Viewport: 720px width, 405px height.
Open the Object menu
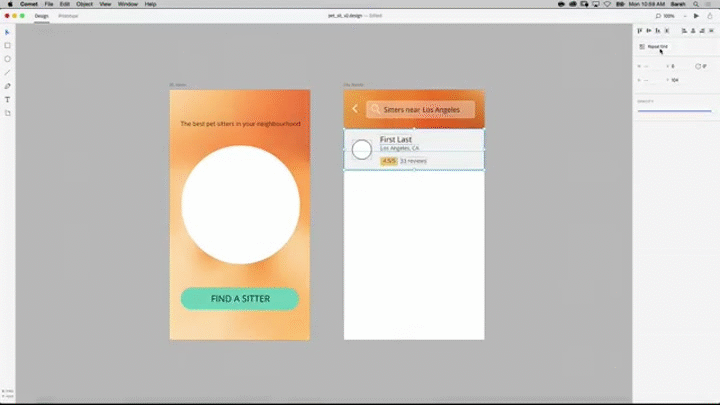pos(84,4)
